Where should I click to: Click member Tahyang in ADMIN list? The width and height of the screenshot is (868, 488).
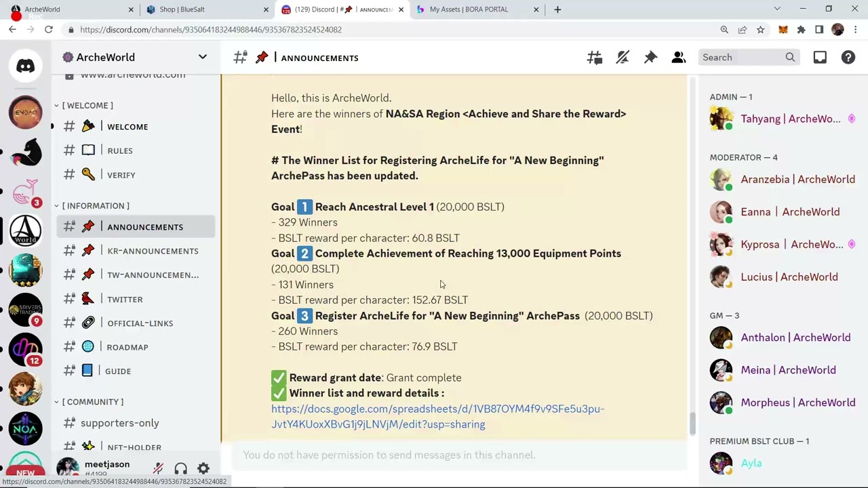click(x=783, y=119)
